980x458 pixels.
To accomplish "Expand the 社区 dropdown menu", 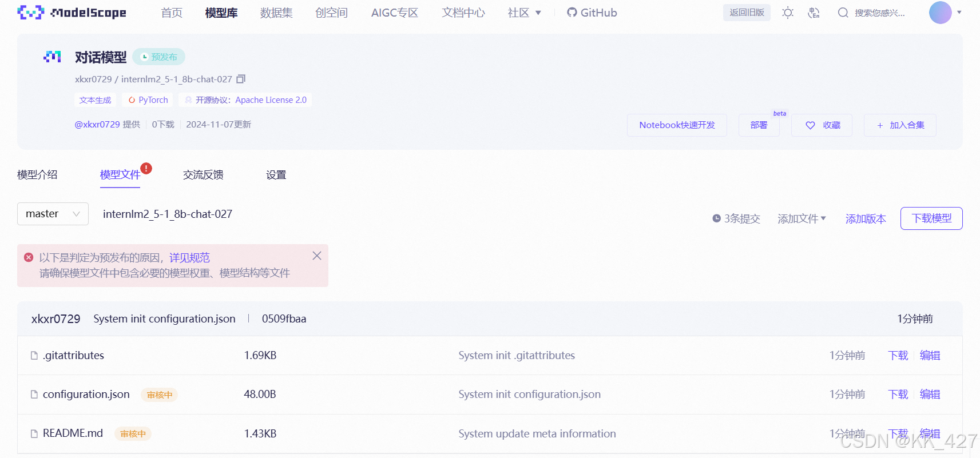I will coord(524,13).
